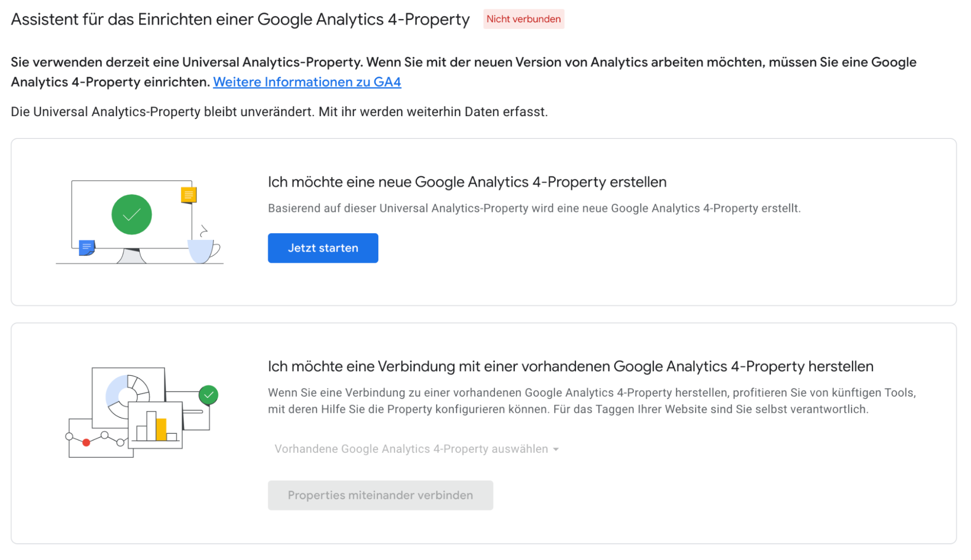This screenshot has width=971, height=560.
Task: Click the red dot on line chart
Action: point(86,442)
